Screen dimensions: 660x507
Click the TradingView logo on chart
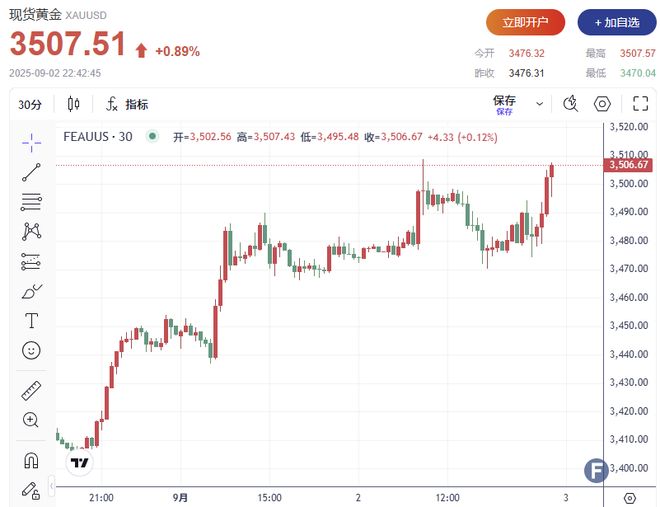[x=79, y=462]
